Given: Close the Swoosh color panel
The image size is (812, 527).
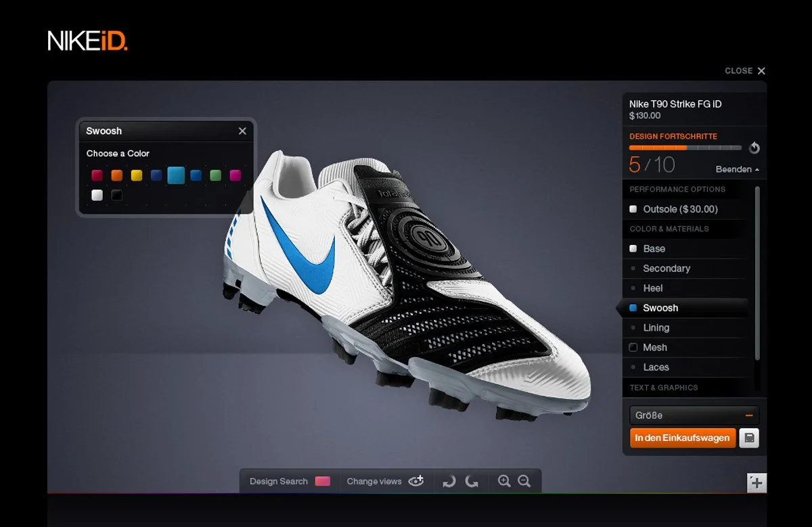Looking at the screenshot, I should [x=242, y=131].
